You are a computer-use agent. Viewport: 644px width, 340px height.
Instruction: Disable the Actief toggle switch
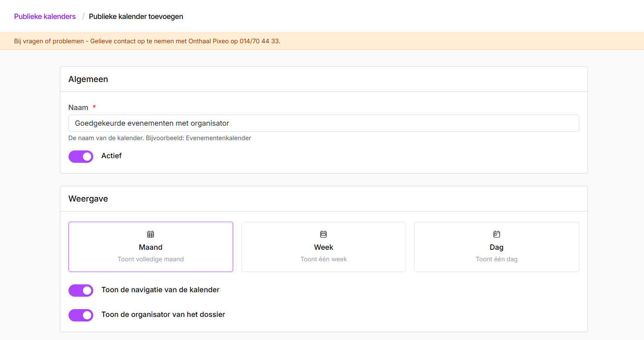pos(81,157)
